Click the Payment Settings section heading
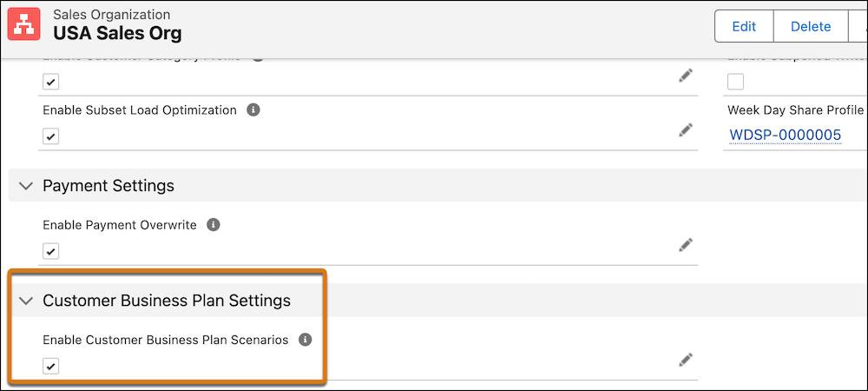Image resolution: width=868 pixels, height=391 pixels. pos(108,186)
